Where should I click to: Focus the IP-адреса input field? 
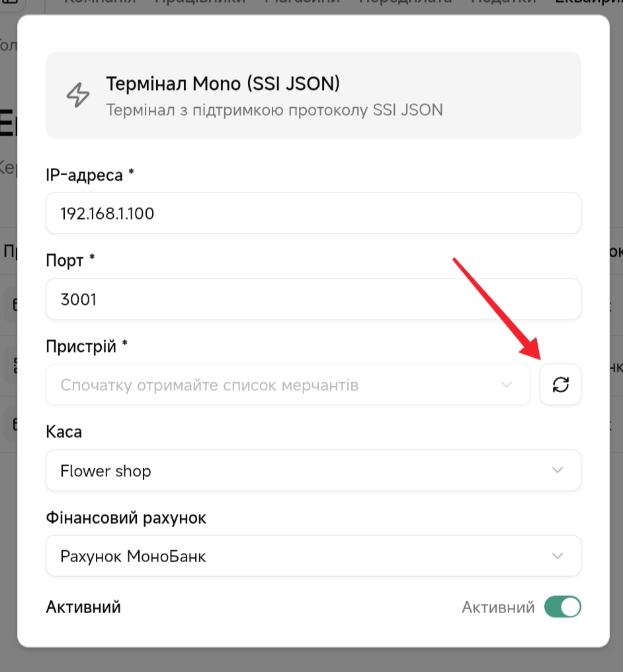[x=313, y=213]
